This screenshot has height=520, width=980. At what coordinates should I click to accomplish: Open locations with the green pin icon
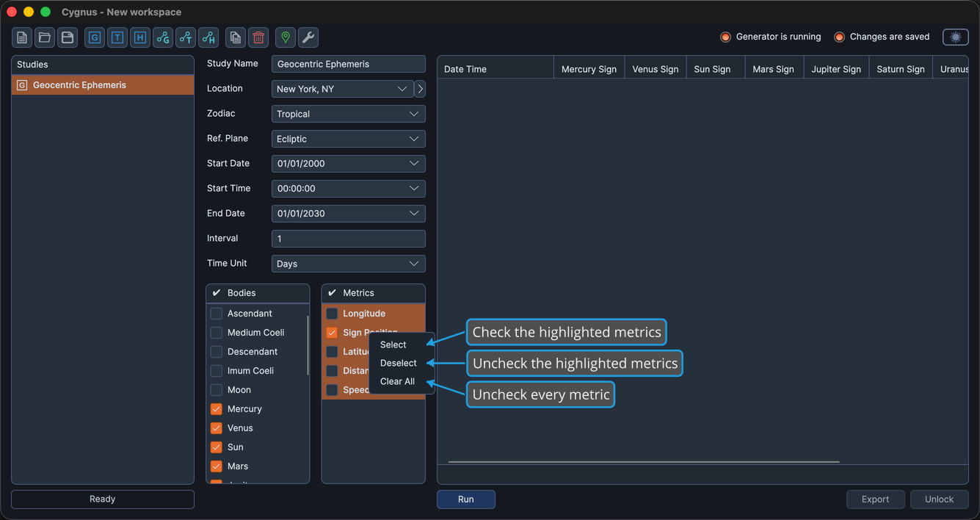coord(286,37)
